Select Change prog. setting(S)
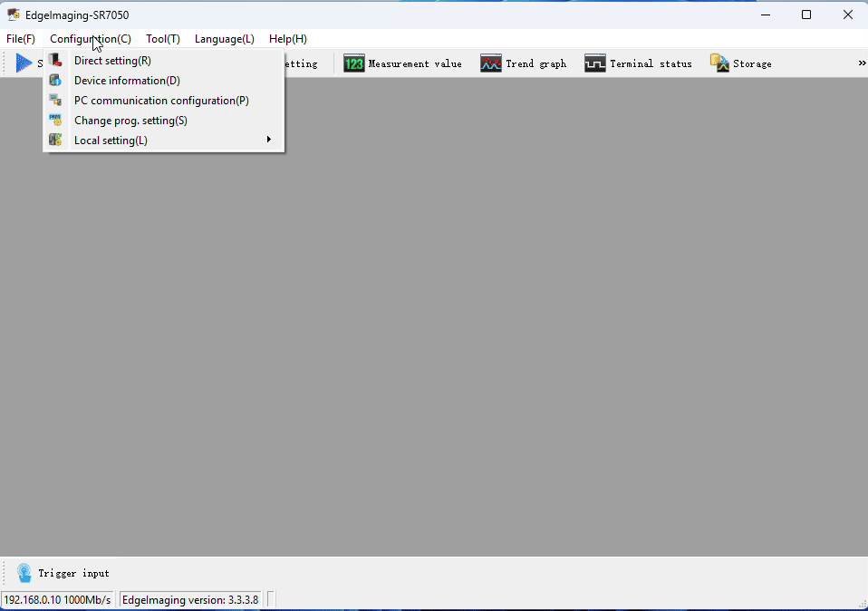 tap(164, 121)
